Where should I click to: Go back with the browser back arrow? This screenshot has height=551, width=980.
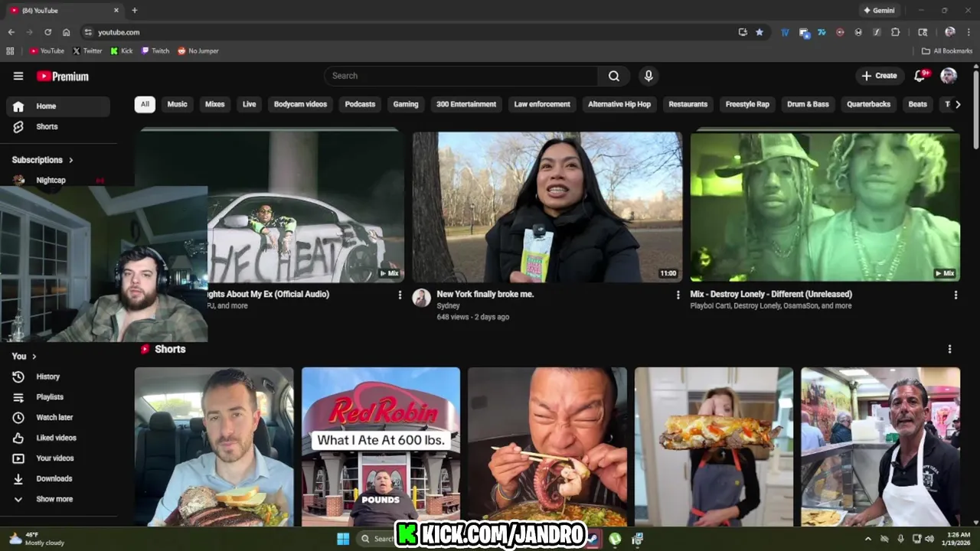pos(11,32)
